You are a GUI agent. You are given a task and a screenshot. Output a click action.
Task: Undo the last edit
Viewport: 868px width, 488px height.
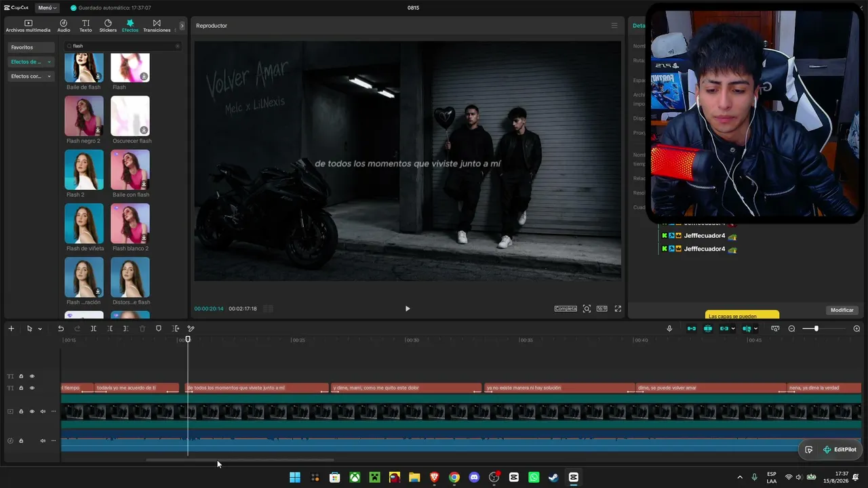60,329
